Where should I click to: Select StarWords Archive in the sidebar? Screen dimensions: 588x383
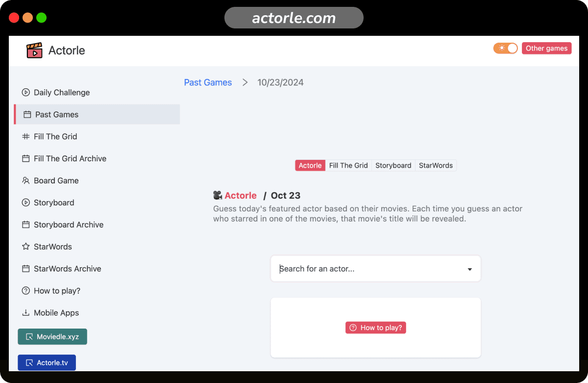[67, 269]
